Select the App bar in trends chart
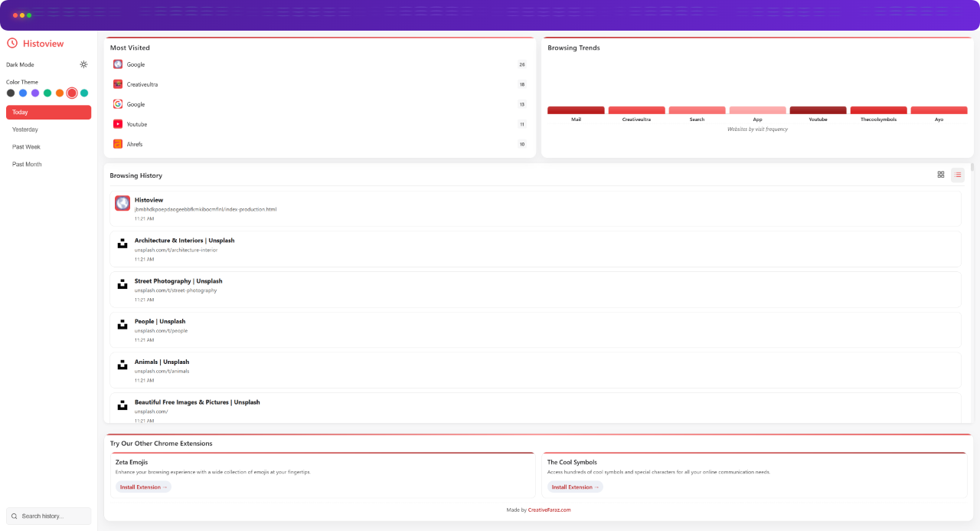Screen dimensions: 980x531 757,110
